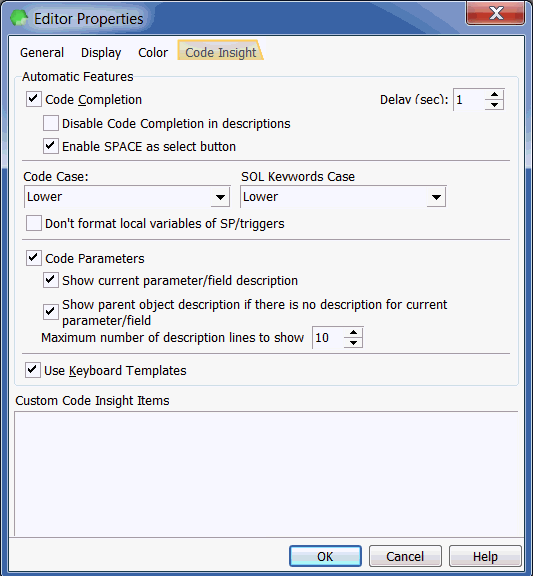Open the Color tab
Screen dimensions: 533x576
click(153, 53)
